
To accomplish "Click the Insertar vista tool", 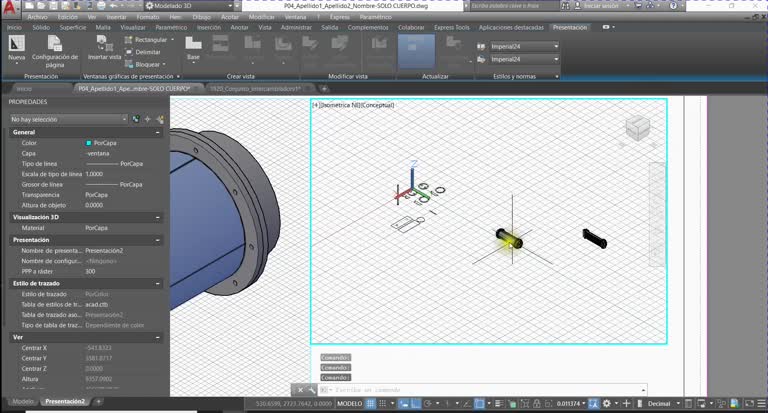I will click(104, 48).
